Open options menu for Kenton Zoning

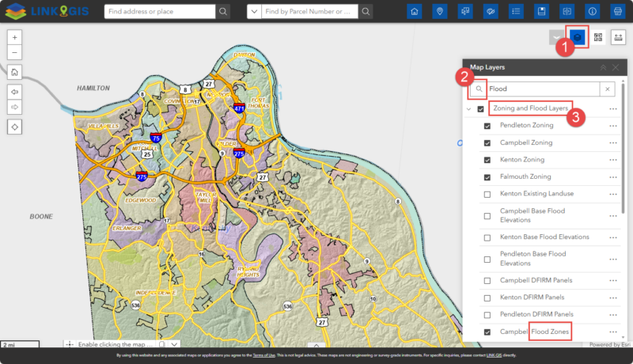point(613,160)
